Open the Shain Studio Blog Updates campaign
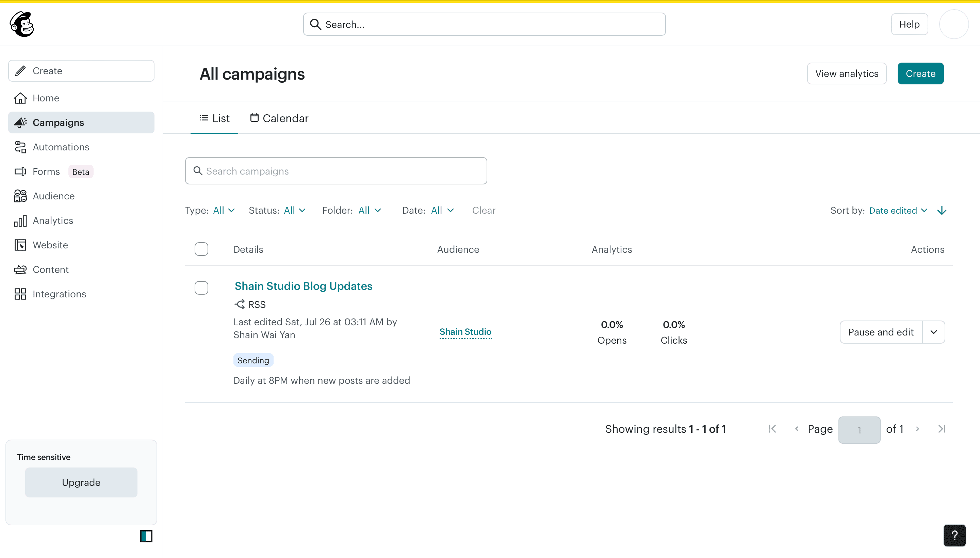The image size is (980, 558). click(x=303, y=285)
